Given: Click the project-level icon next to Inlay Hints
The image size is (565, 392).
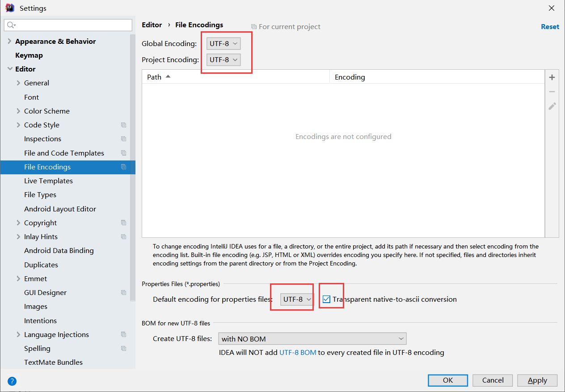Looking at the screenshot, I should 124,237.
